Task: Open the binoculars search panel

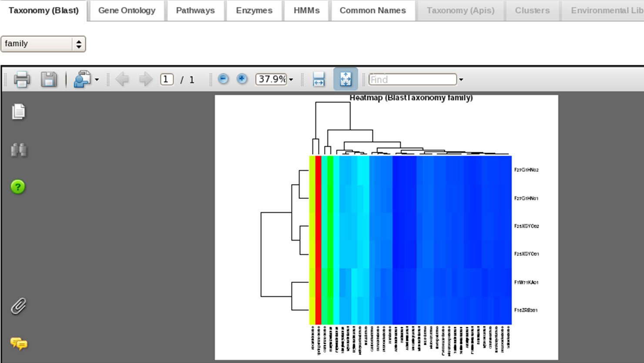Action: point(19,150)
